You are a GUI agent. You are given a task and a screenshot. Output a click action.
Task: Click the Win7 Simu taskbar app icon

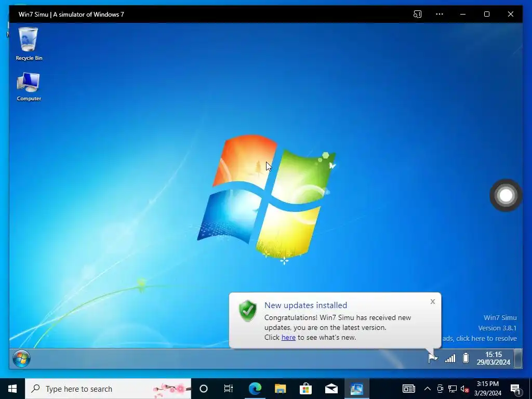(x=357, y=389)
